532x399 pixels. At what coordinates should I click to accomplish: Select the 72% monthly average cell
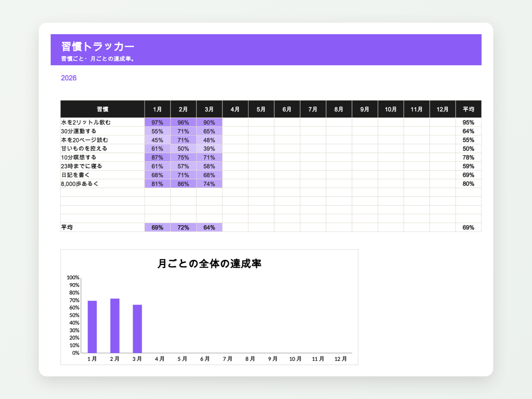[x=183, y=227]
